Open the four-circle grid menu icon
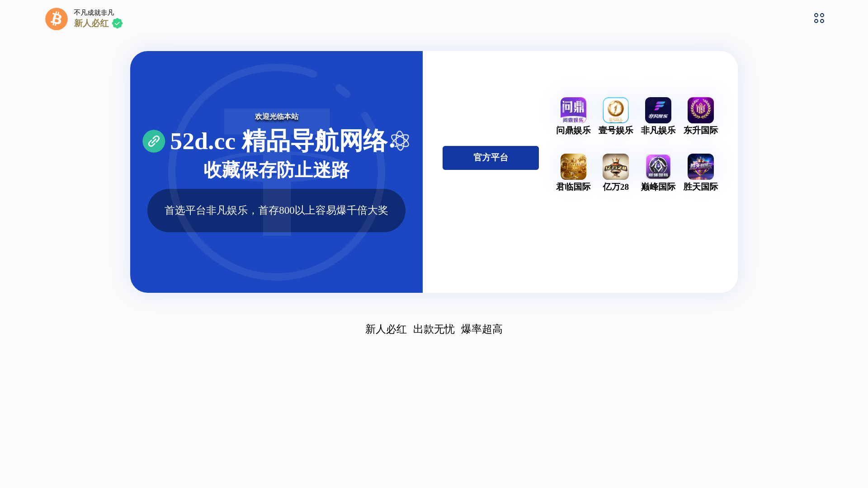This screenshot has height=488, width=868. tap(819, 18)
